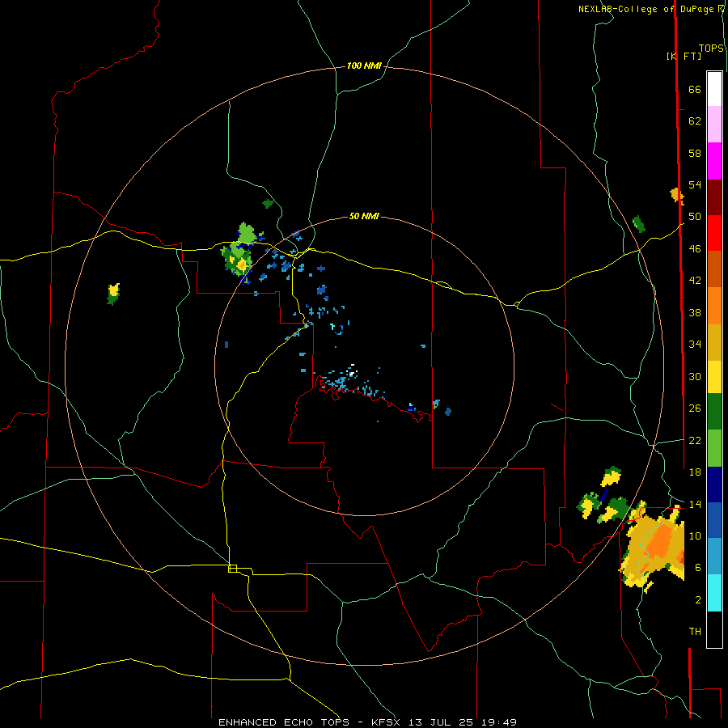Click the navy blue legend swatch
Image resolution: width=728 pixels, height=728 pixels.
714,485
